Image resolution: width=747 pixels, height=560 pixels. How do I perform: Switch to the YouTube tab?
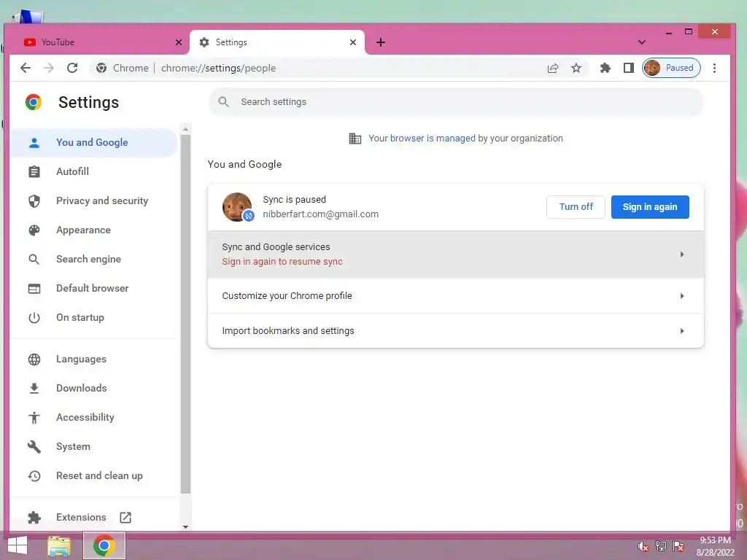pos(98,42)
